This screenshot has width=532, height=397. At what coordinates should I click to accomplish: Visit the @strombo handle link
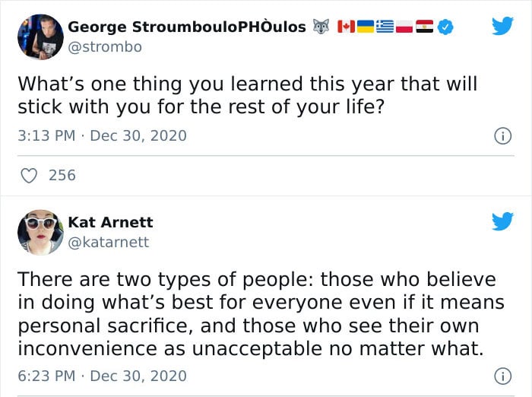105,47
